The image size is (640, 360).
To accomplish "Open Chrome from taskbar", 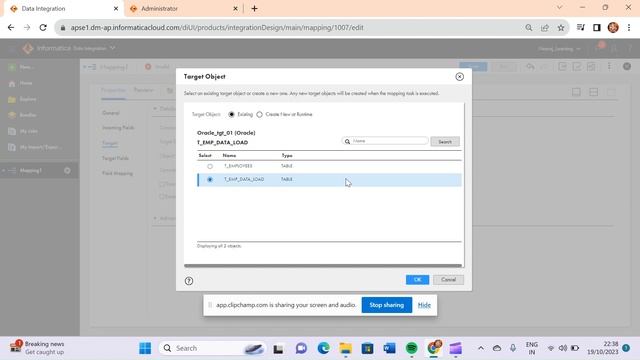I will click(433, 348).
